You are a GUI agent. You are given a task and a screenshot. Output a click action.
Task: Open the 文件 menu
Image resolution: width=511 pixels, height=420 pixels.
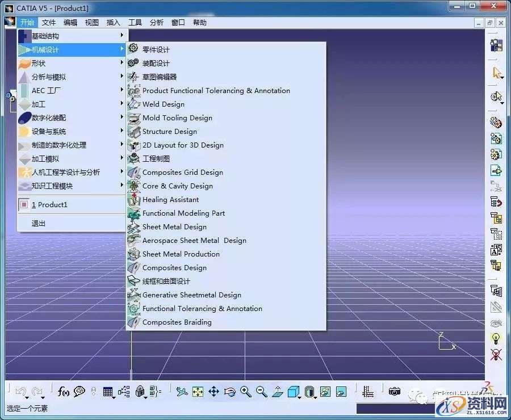[x=48, y=22]
